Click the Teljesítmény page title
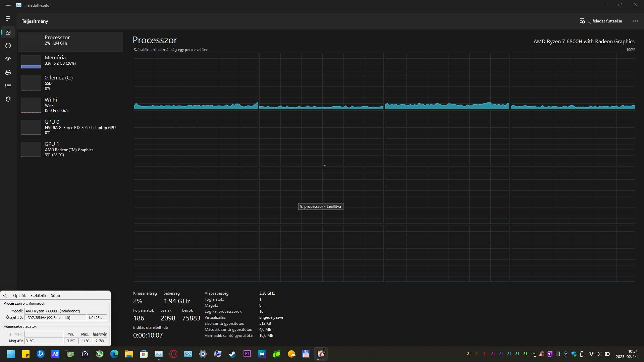644x362 pixels. pos(35,21)
